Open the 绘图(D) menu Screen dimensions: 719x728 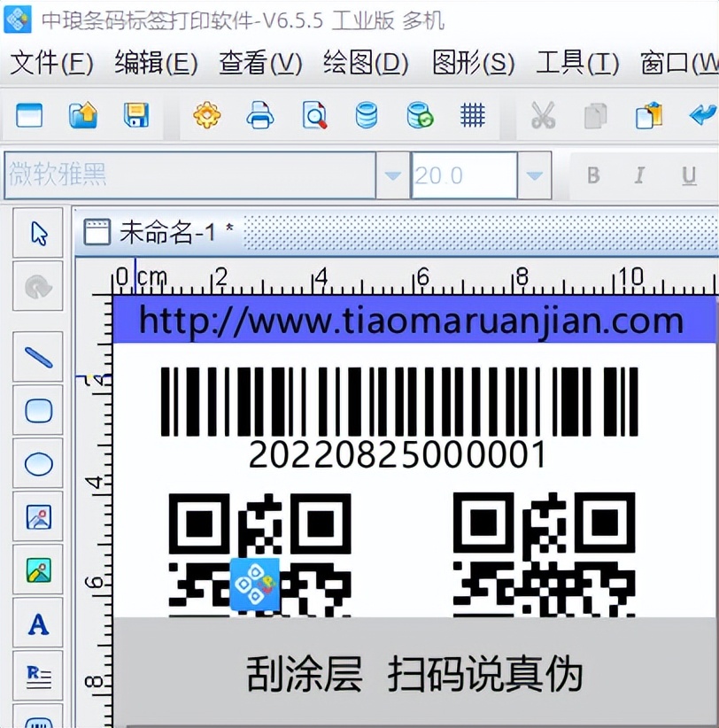point(364,64)
